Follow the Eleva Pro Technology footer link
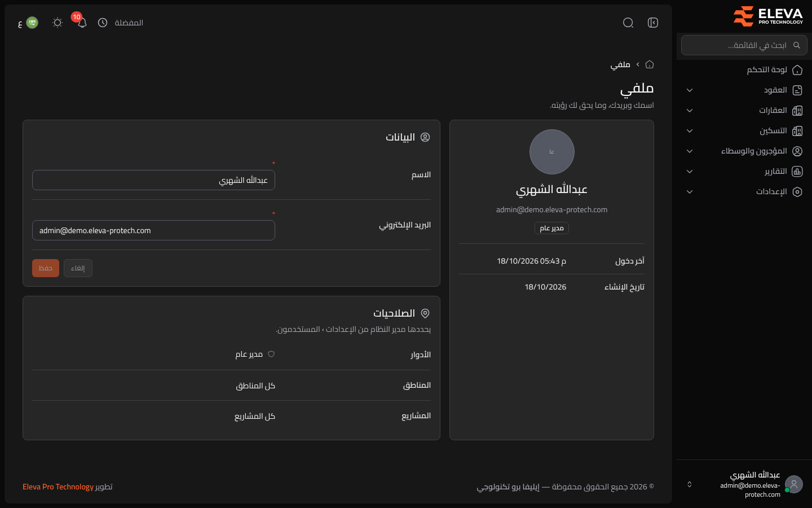This screenshot has height=508, width=812. pos(58,487)
